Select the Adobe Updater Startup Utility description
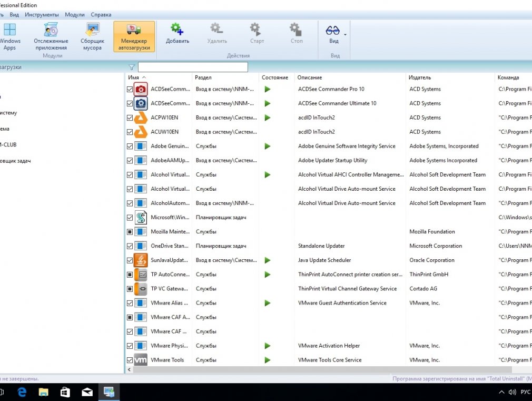The width and height of the screenshot is (532, 401). click(332, 160)
